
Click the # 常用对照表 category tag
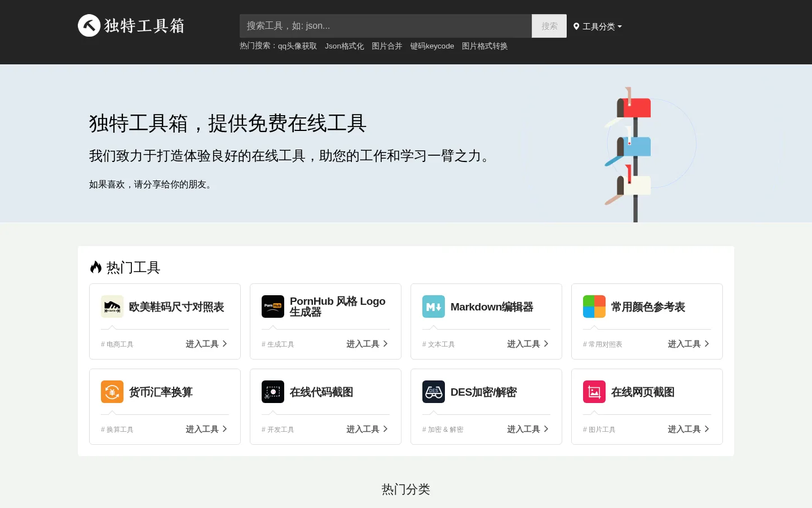click(x=603, y=344)
